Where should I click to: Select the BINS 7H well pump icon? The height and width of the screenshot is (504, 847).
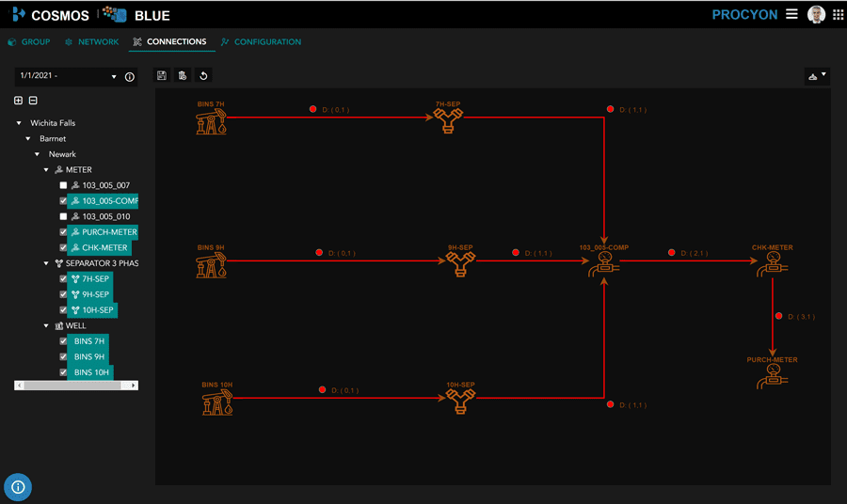pos(211,121)
